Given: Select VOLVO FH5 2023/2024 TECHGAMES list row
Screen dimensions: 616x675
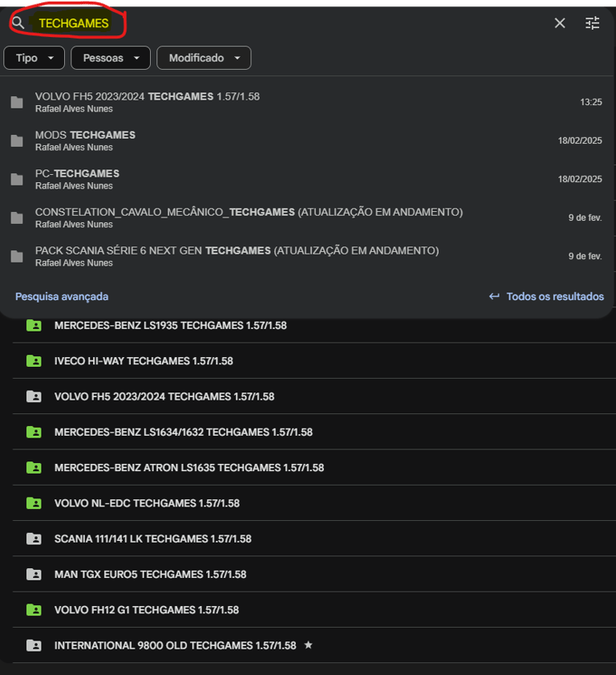Looking at the screenshot, I should point(314,396).
